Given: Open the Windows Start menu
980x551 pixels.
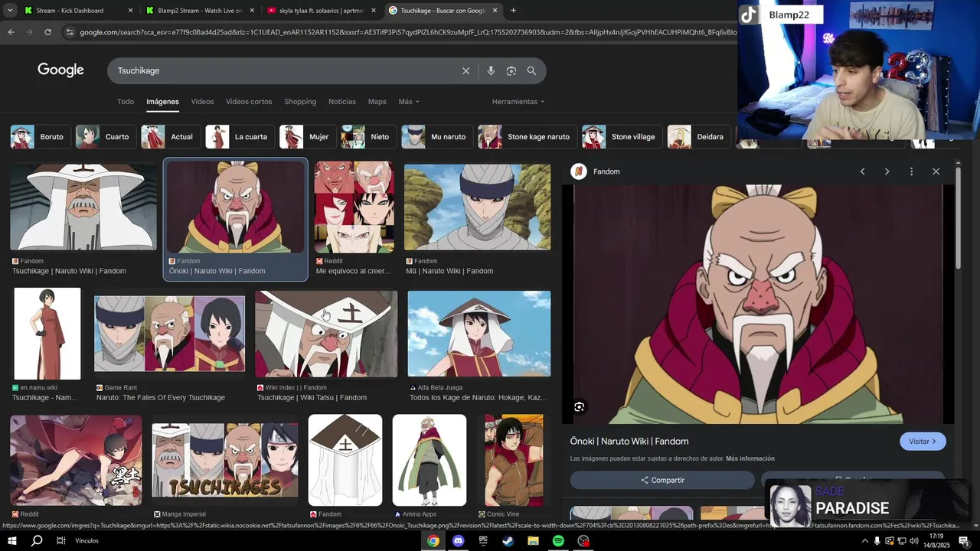Looking at the screenshot, I should pos(12,541).
